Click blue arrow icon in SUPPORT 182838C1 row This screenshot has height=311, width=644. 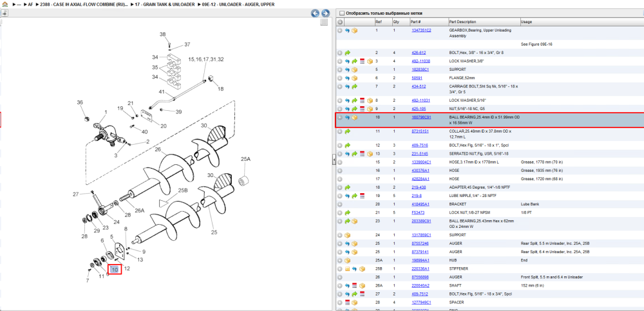348,70
